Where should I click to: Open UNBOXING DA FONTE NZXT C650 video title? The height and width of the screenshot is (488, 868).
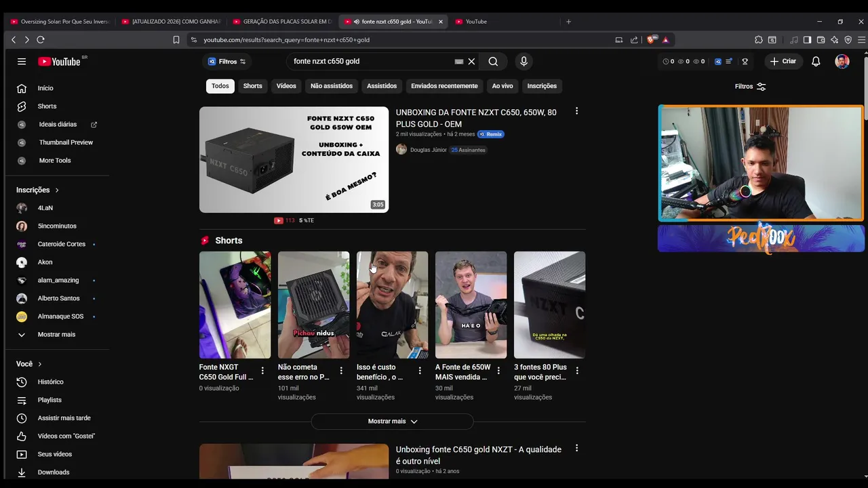pyautogui.click(x=476, y=118)
